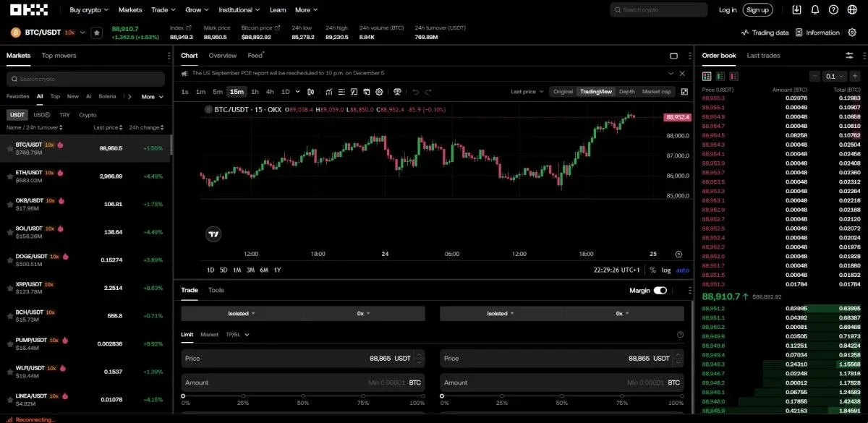Show buy orders only view
This screenshot has height=423, width=868.
(x=720, y=76)
